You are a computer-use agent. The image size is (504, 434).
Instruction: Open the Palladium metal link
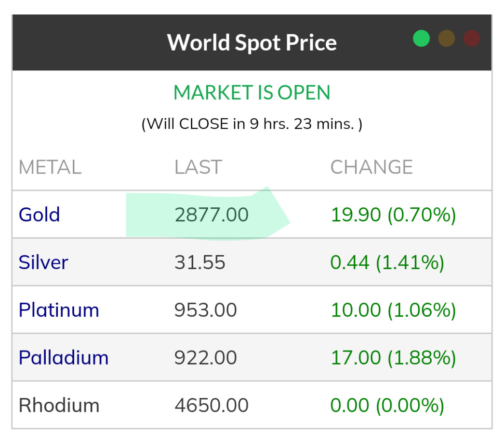pos(64,357)
